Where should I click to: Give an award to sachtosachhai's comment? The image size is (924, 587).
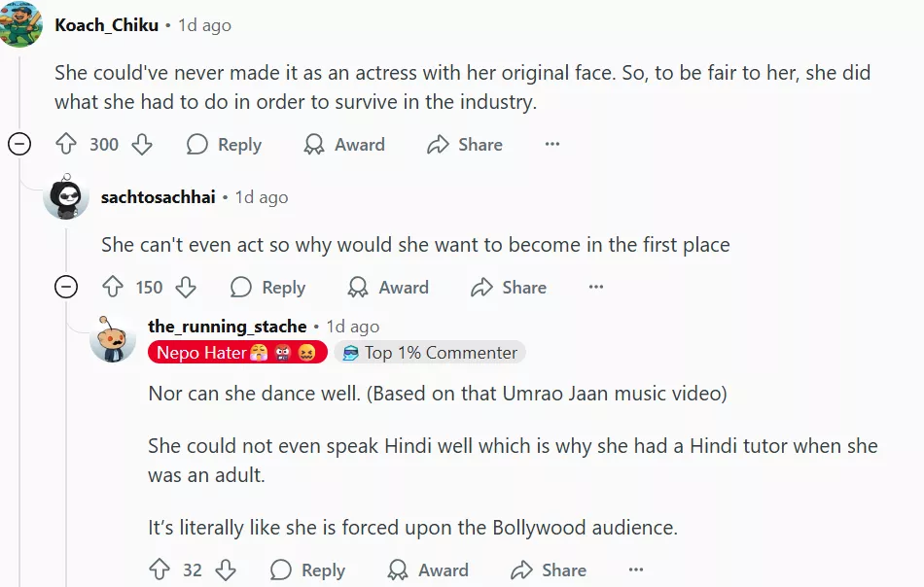pyautogui.click(x=388, y=288)
